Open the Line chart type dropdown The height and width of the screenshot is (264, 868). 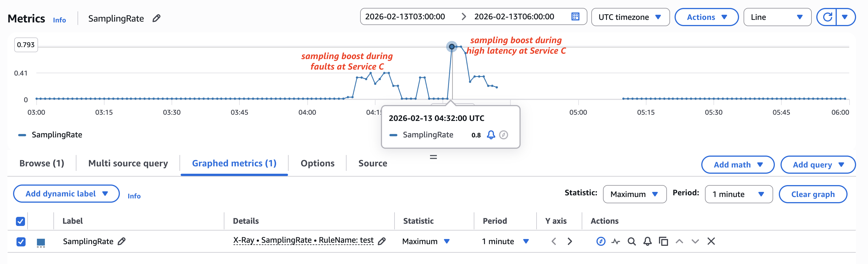(x=777, y=17)
